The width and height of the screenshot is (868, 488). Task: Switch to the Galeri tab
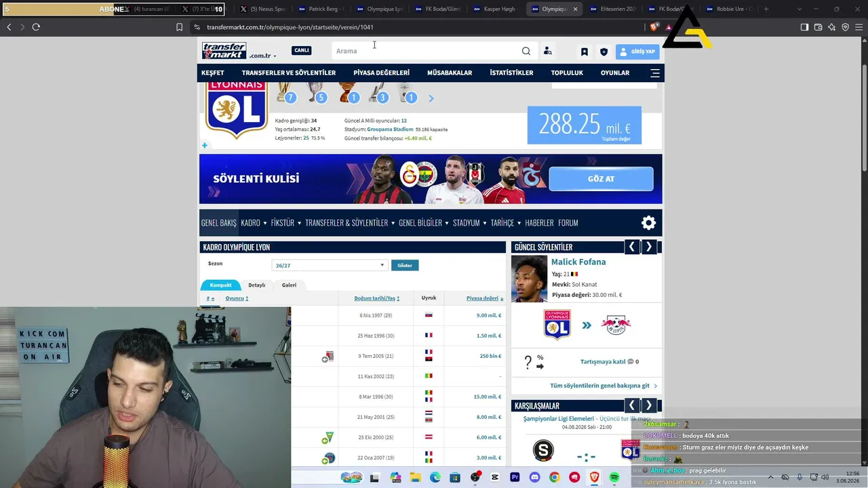pos(289,285)
